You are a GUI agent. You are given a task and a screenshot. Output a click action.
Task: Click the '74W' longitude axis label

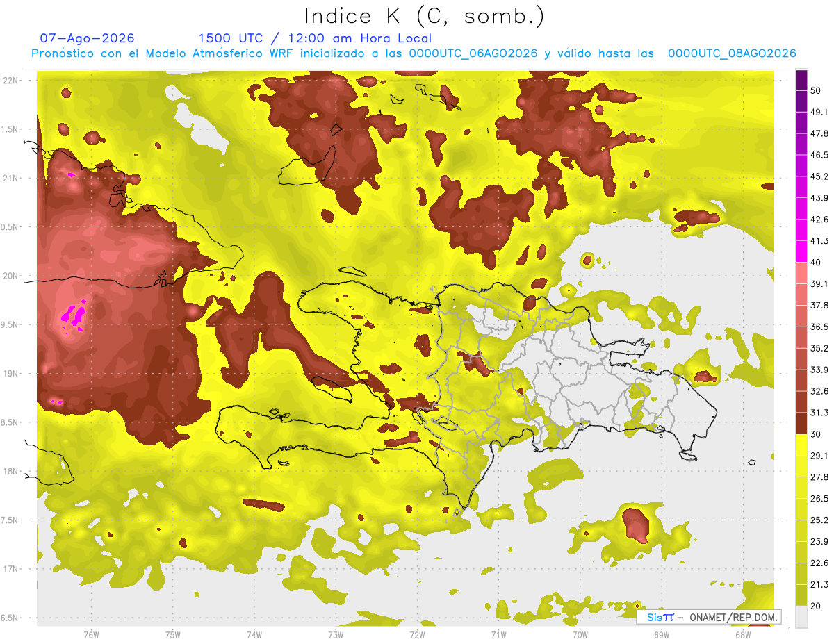(x=254, y=634)
